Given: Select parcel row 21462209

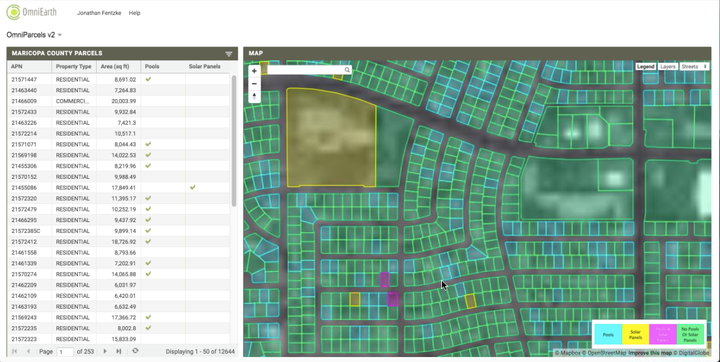Looking at the screenshot, I should tap(118, 285).
